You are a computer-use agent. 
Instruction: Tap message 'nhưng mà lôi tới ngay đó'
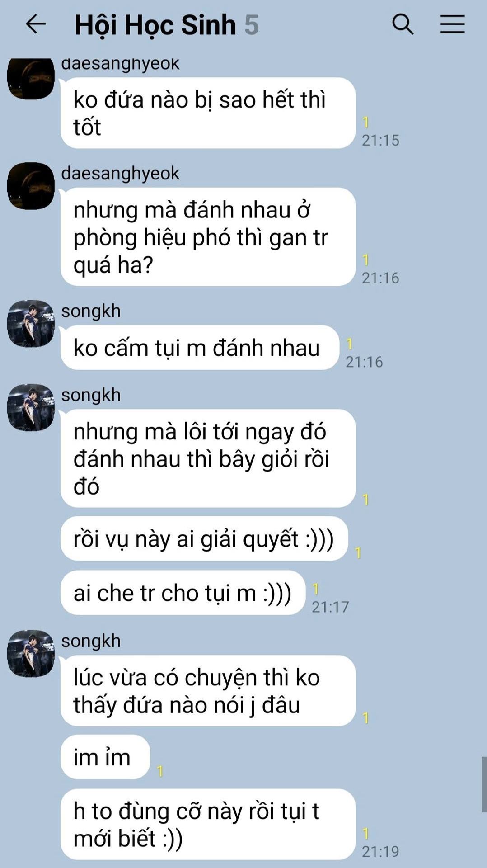point(208,458)
